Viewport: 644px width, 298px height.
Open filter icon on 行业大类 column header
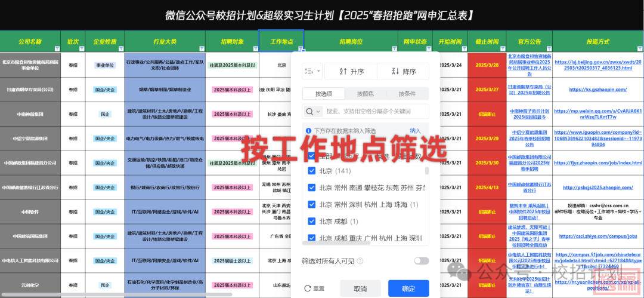[x=202, y=48]
